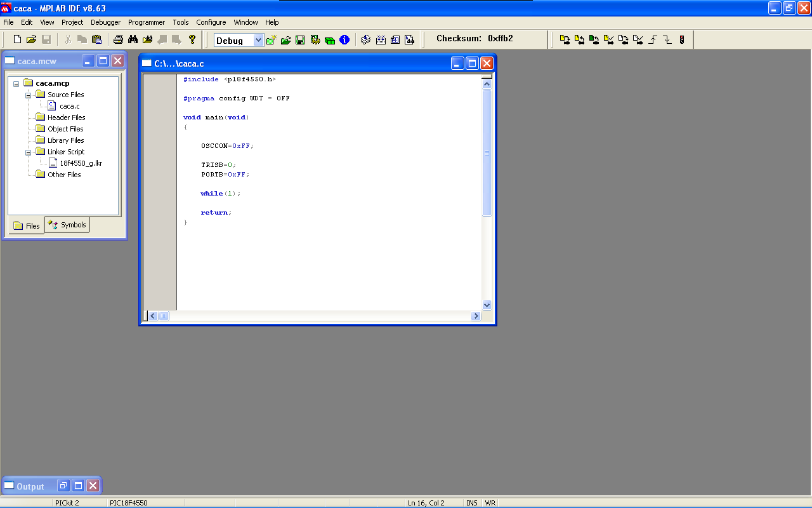Program the target device with PICkit icon
812x508 pixels.
pos(565,39)
